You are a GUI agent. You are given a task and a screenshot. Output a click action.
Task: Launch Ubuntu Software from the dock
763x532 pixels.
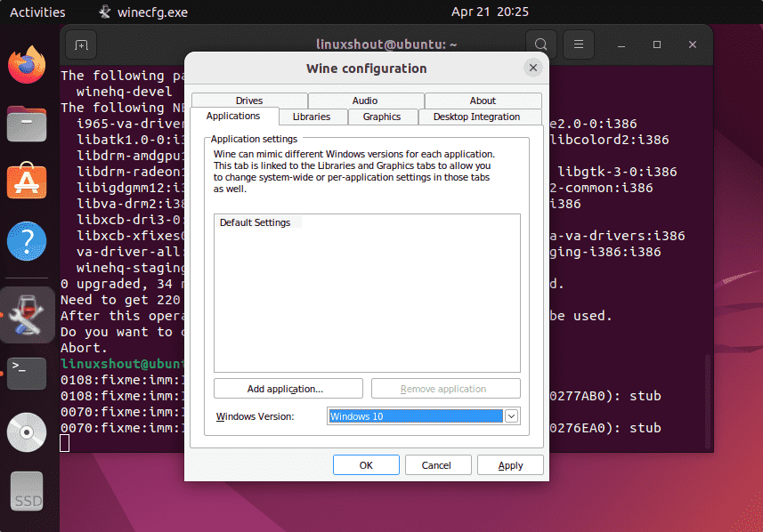coord(27,182)
